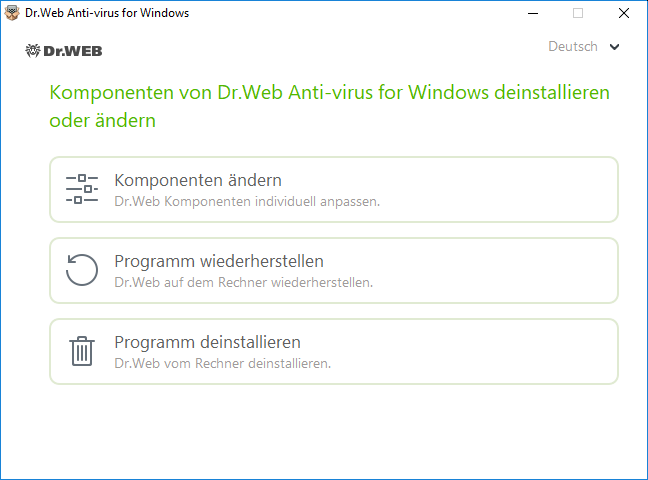
Task: Close the Dr.Web Anti-virus window
Action: pyautogui.click(x=624, y=13)
